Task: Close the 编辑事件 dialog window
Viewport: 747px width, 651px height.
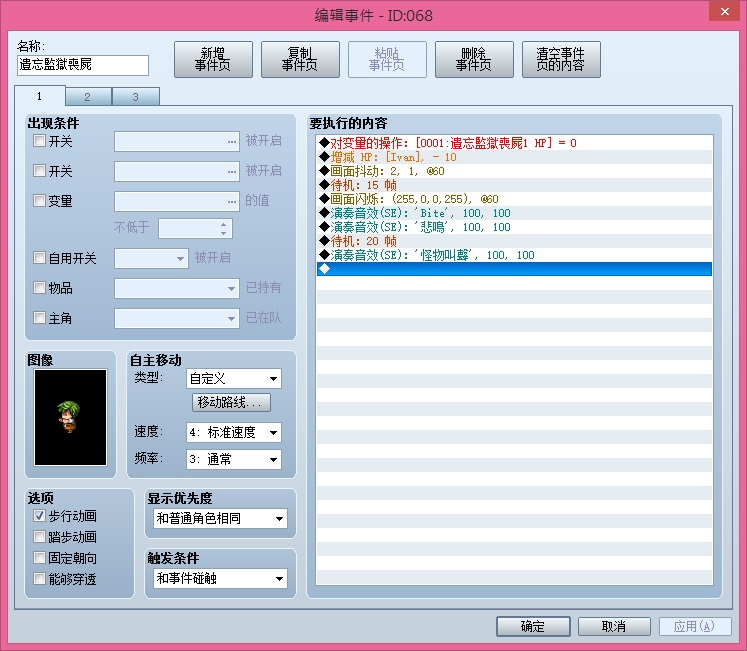Action: click(724, 11)
